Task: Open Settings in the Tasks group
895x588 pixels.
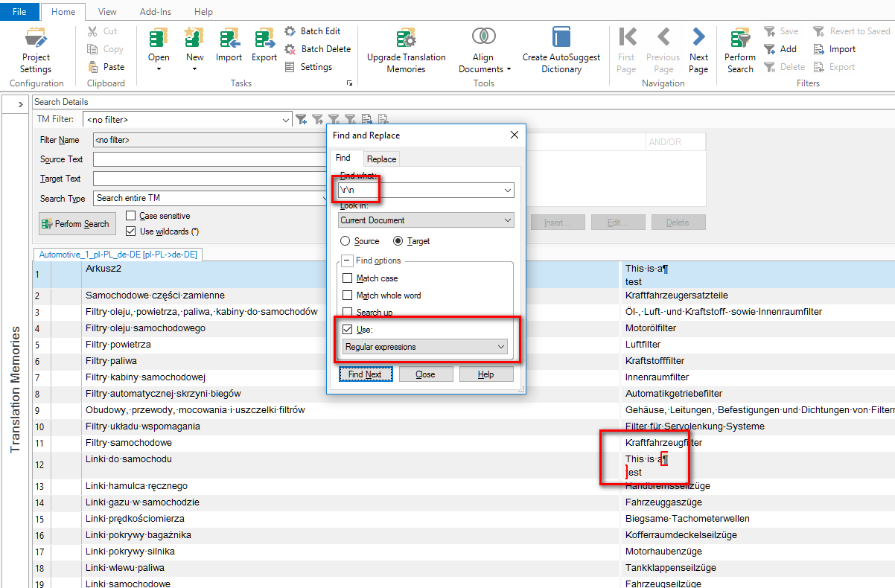Action: [308, 67]
